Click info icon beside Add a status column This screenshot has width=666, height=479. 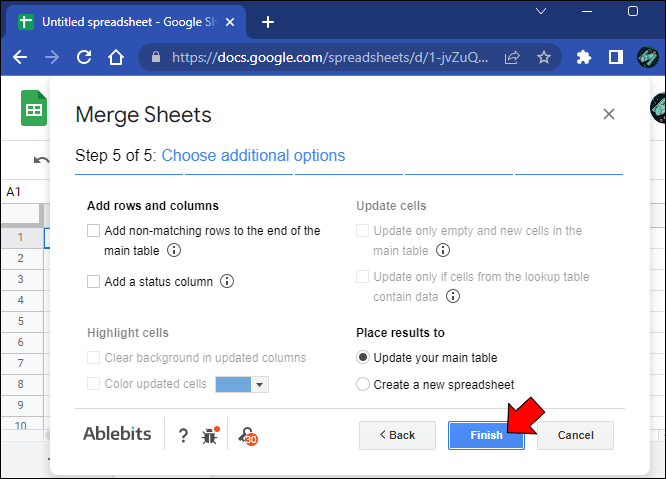click(x=227, y=282)
